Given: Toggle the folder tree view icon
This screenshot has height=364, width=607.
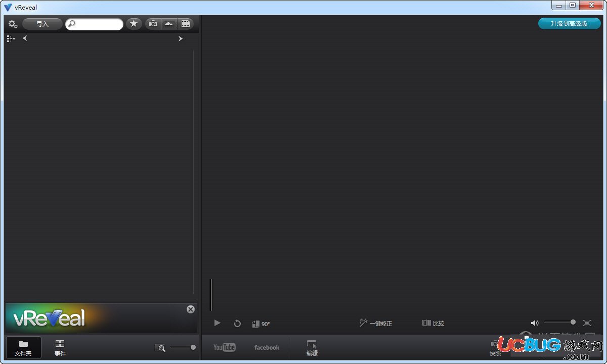Looking at the screenshot, I should pyautogui.click(x=11, y=38).
